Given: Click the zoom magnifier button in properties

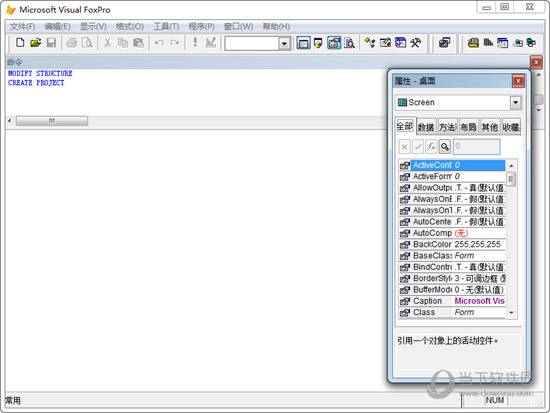Looking at the screenshot, I should tap(445, 147).
